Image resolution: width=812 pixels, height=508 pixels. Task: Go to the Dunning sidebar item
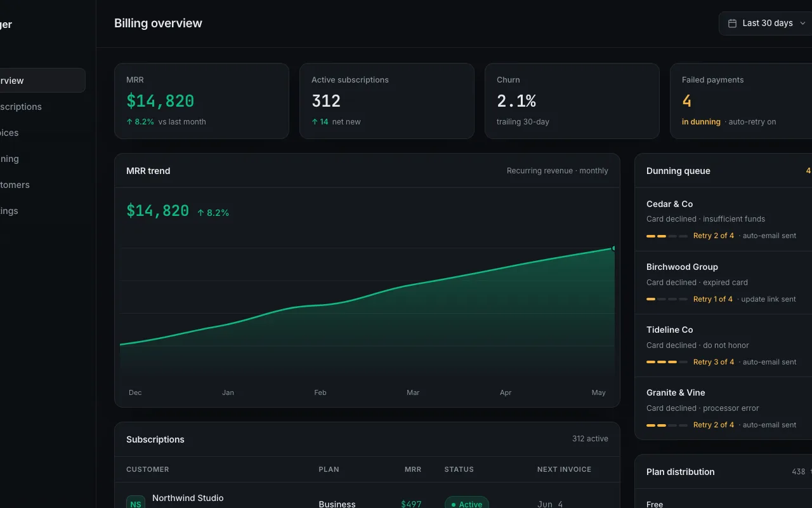coord(42,159)
